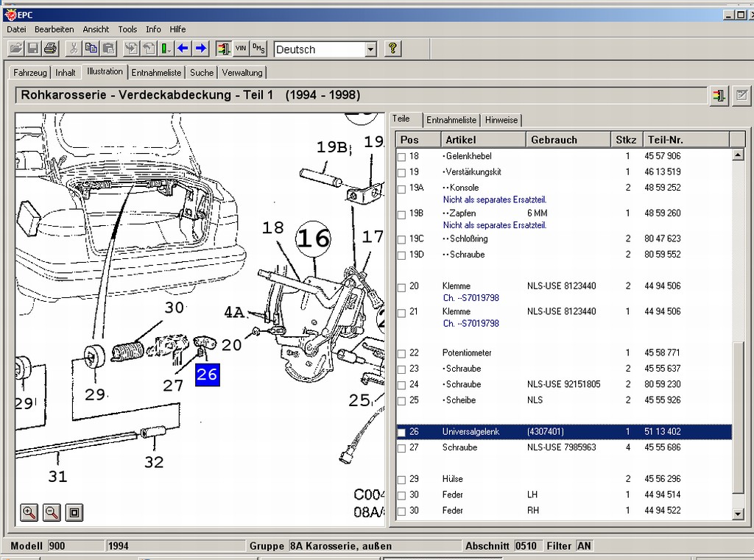Viewport: 754px width, 560px height.
Task: Open the Deutsch language dropdown
Action: tap(370, 49)
